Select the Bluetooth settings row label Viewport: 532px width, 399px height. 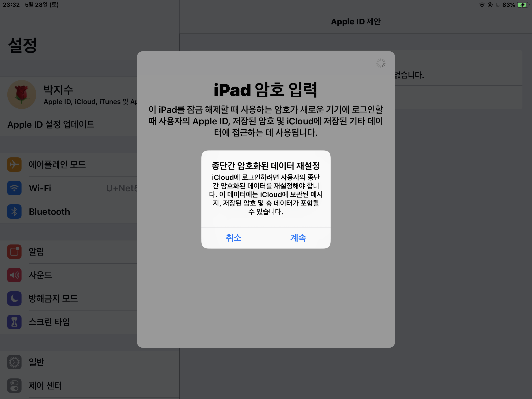49,212
